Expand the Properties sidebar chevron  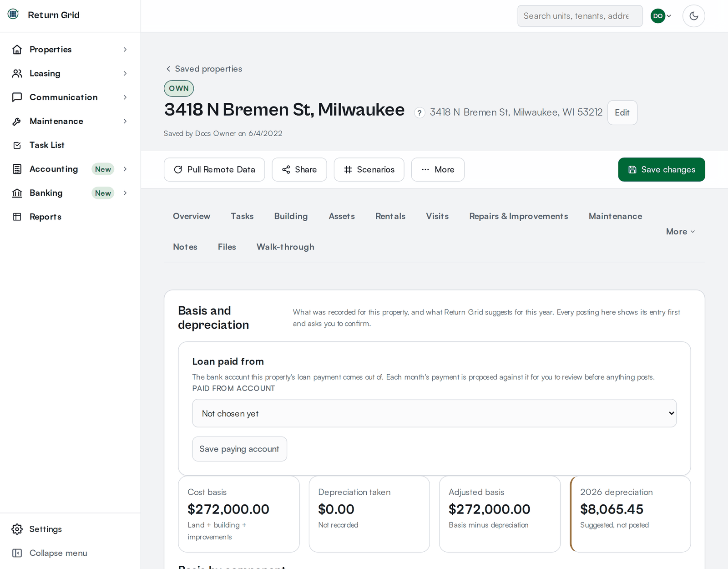pos(125,50)
